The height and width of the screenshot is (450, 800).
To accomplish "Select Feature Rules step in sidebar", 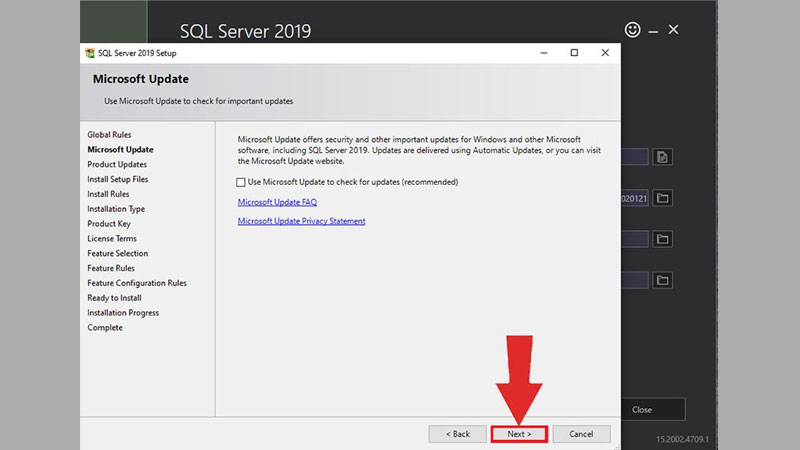I will (111, 268).
